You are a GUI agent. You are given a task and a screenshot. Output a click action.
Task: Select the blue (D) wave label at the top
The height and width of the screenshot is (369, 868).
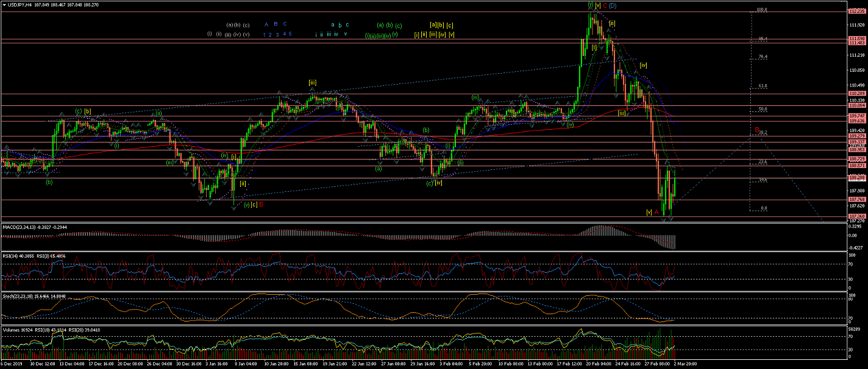(x=613, y=6)
